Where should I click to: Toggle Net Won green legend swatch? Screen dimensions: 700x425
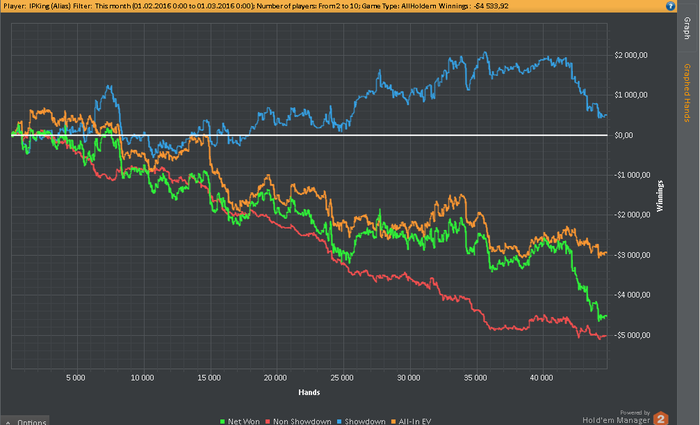223,421
